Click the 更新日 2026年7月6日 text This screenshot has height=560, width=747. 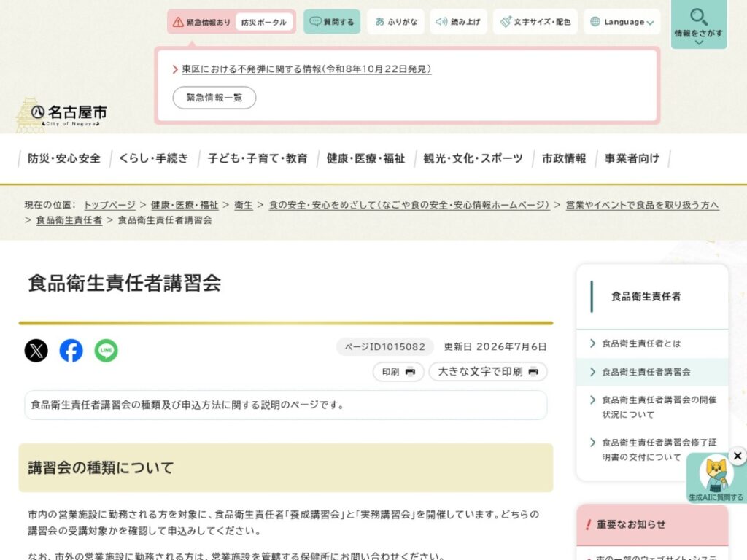pos(495,346)
